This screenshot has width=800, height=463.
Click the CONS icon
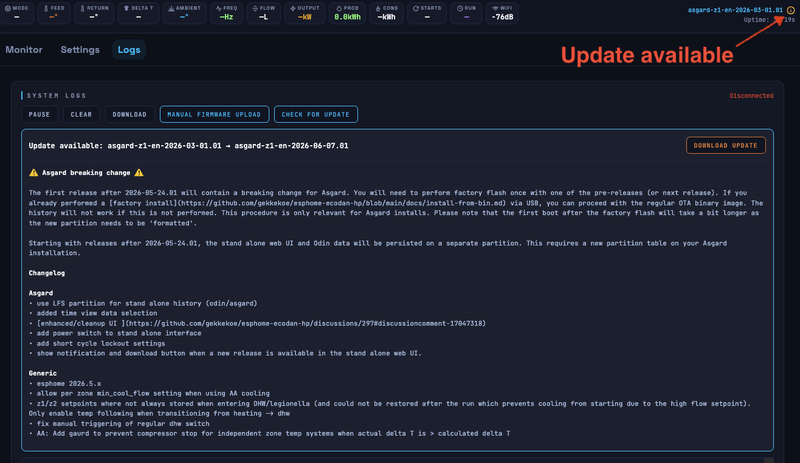(378, 8)
